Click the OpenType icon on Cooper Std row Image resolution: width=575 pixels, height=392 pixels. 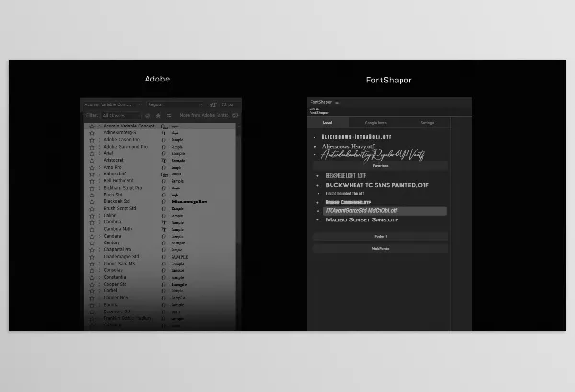(x=164, y=285)
